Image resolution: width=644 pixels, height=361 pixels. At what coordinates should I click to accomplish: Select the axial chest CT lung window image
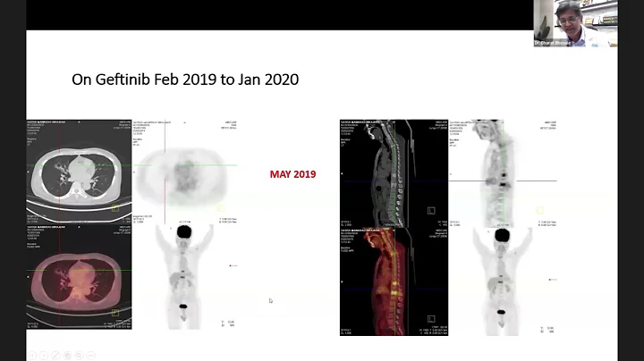[79, 172]
